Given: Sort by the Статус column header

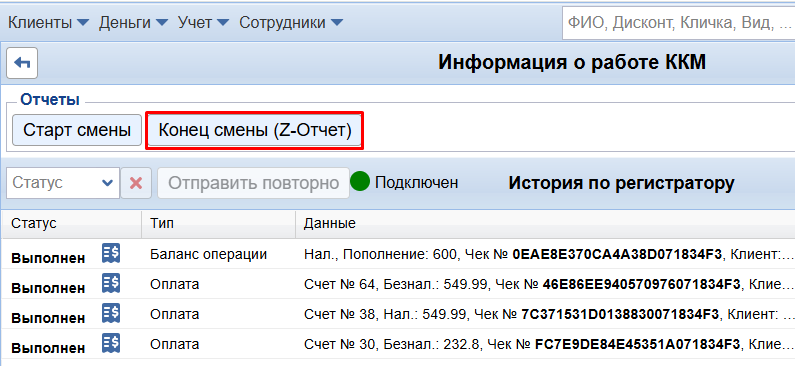Looking at the screenshot, I should [x=71, y=224].
